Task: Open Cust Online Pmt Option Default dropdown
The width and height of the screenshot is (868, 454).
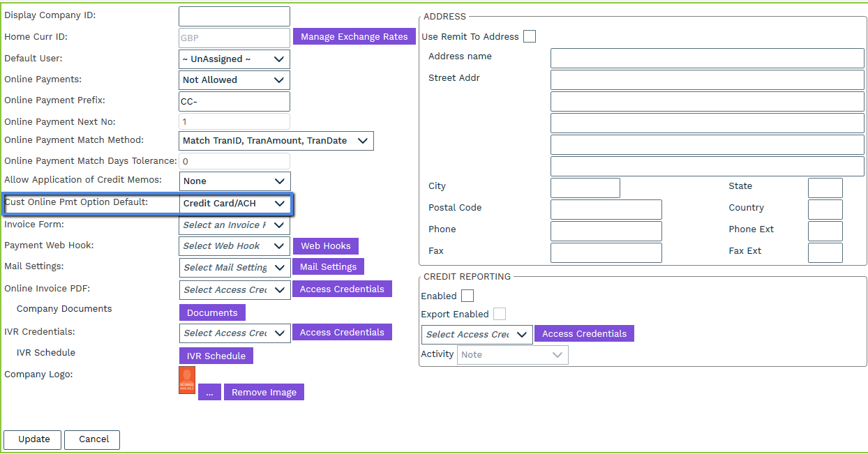Action: pyautogui.click(x=234, y=204)
